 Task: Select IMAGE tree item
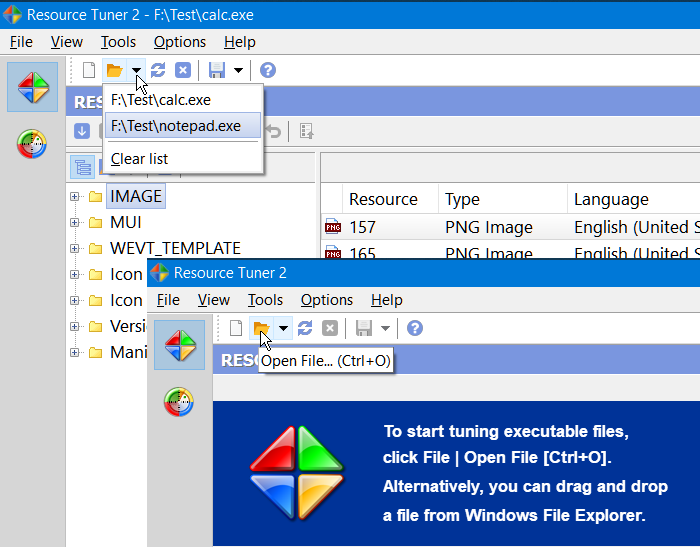[136, 196]
